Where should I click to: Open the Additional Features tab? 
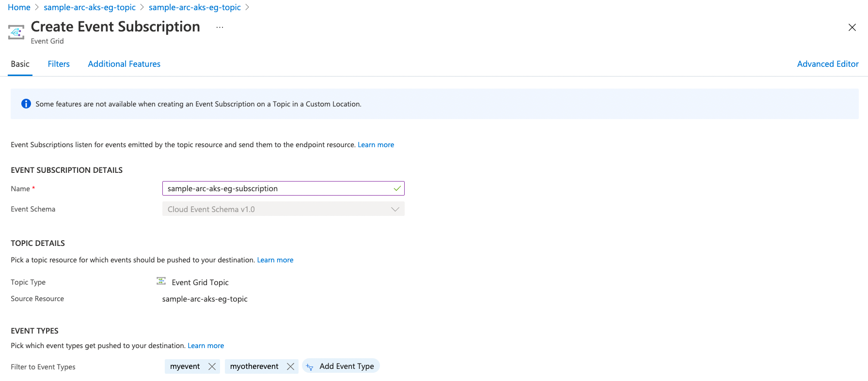tap(124, 64)
